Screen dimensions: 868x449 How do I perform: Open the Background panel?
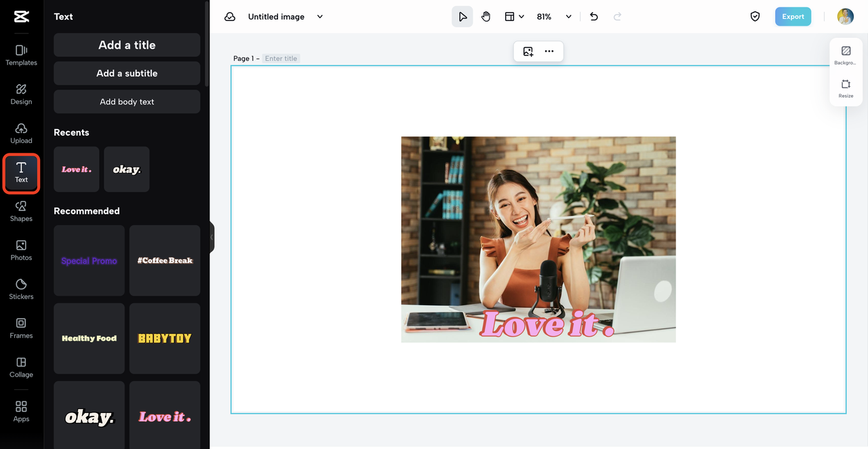(846, 56)
